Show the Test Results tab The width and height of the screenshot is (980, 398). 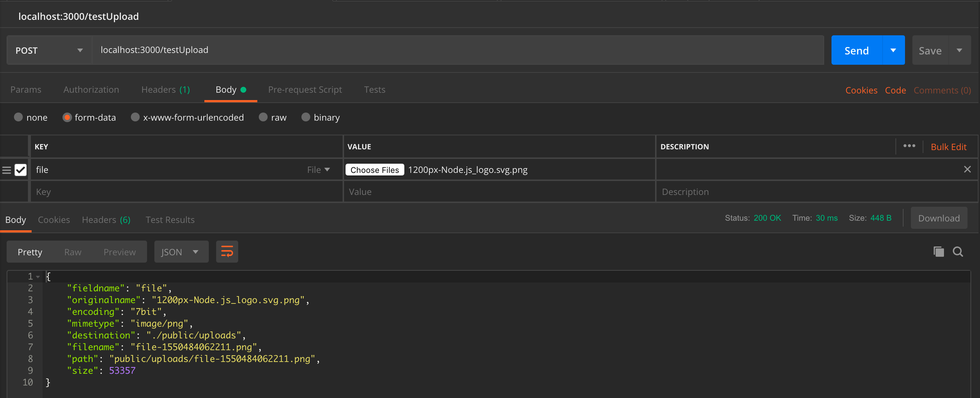[170, 220]
